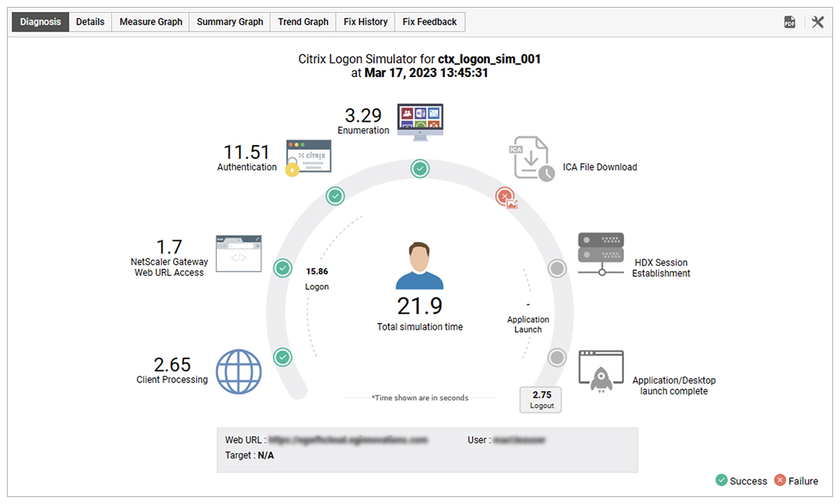
Task: Click the 2.65 Client Processing value
Action: tap(172, 365)
